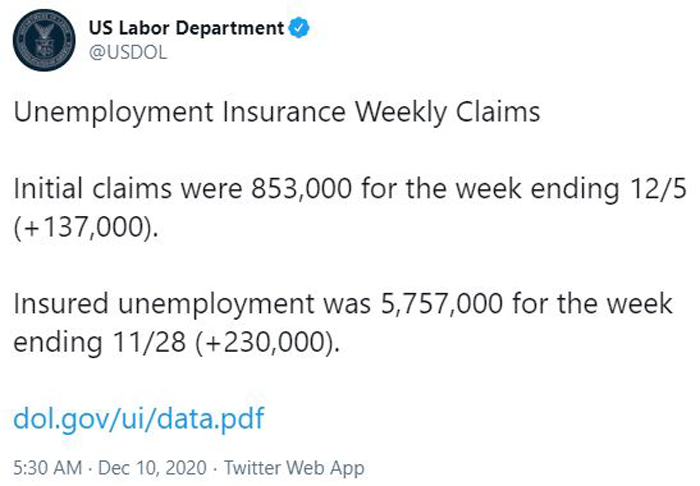Select the 853,000 initial claims figure
Screen dimensions: 700x486
(x=301, y=188)
